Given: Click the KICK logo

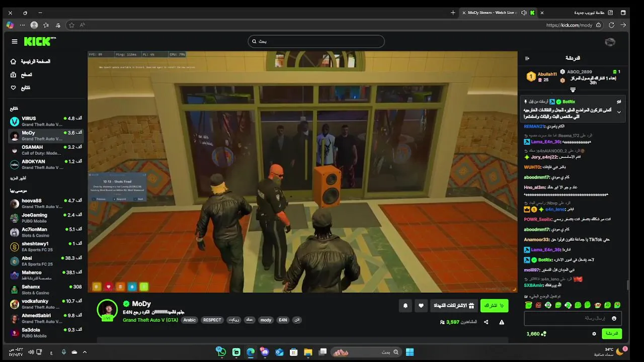Looking at the screenshot, I should pyautogui.click(x=39, y=41).
